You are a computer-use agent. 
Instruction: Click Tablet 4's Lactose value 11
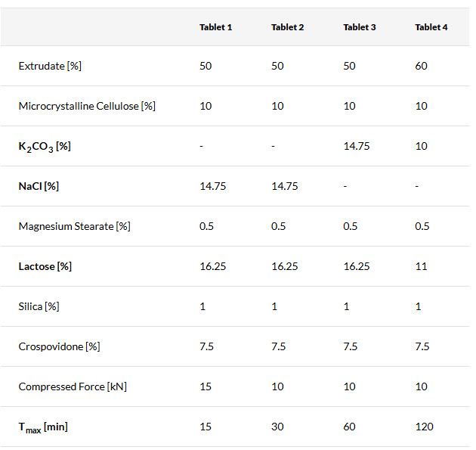click(x=421, y=266)
